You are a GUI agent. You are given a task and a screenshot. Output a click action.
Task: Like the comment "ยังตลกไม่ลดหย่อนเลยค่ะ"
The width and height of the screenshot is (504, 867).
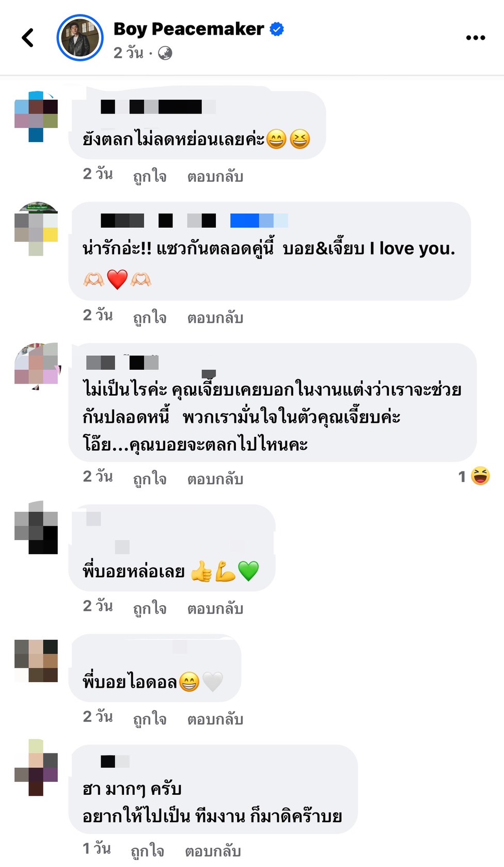pyautogui.click(x=150, y=177)
